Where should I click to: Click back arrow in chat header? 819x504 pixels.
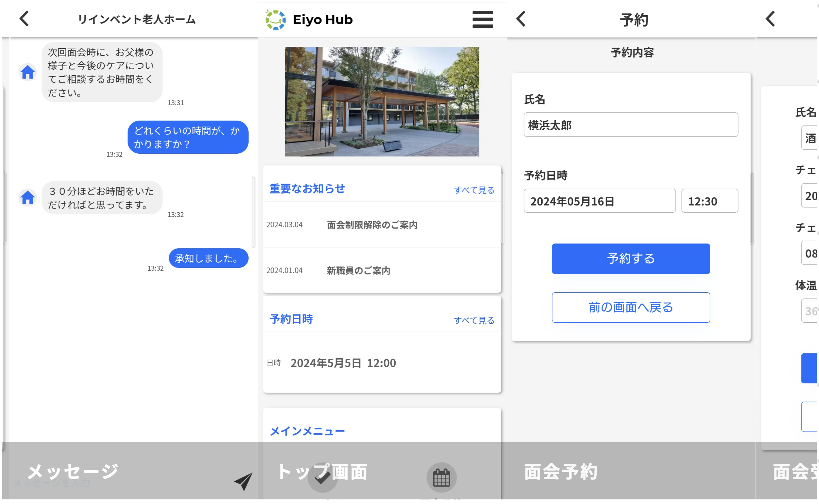pyautogui.click(x=24, y=19)
